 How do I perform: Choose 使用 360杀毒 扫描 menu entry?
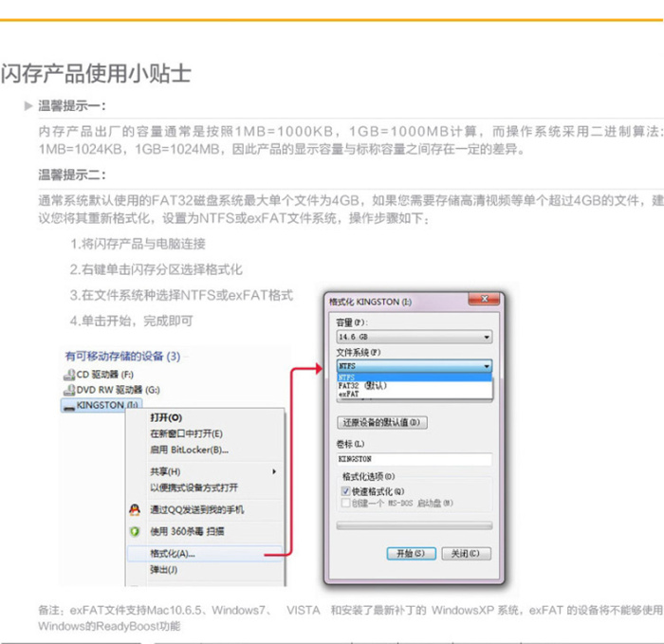tap(187, 531)
